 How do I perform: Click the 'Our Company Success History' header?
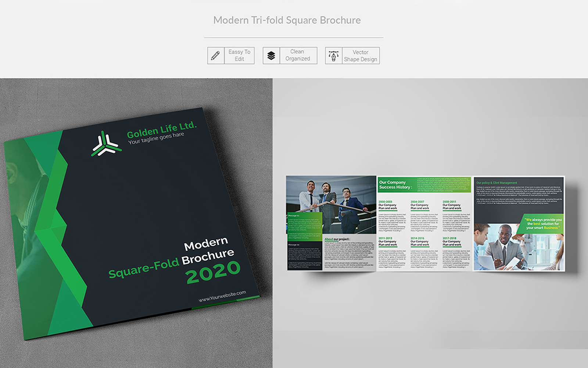point(395,185)
